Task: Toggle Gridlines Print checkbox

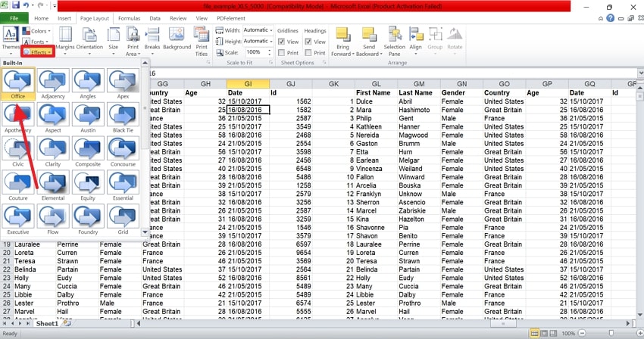Action: click(282, 52)
